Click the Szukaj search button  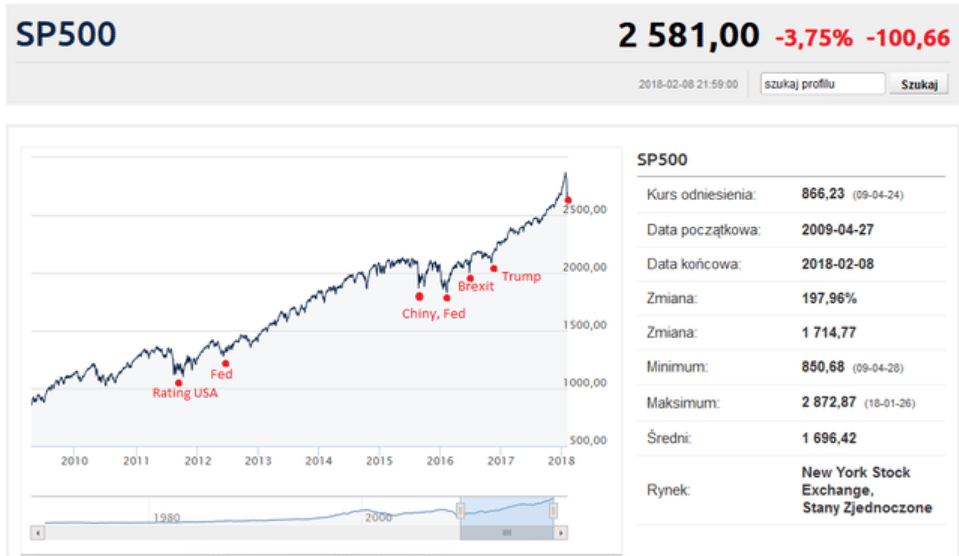[x=918, y=84]
